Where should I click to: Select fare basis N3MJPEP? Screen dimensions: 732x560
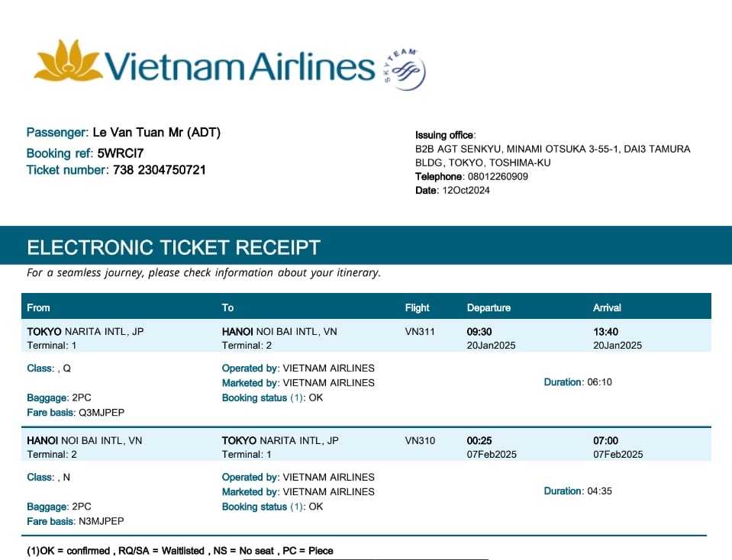coord(101,521)
